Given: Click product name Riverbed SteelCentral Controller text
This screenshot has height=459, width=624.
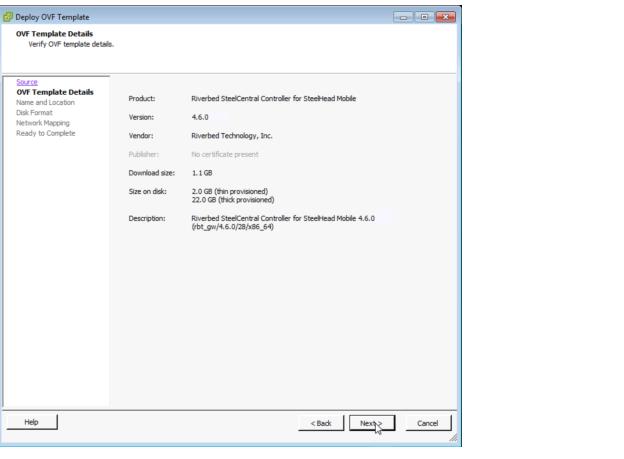Looking at the screenshot, I should pyautogui.click(x=274, y=99).
